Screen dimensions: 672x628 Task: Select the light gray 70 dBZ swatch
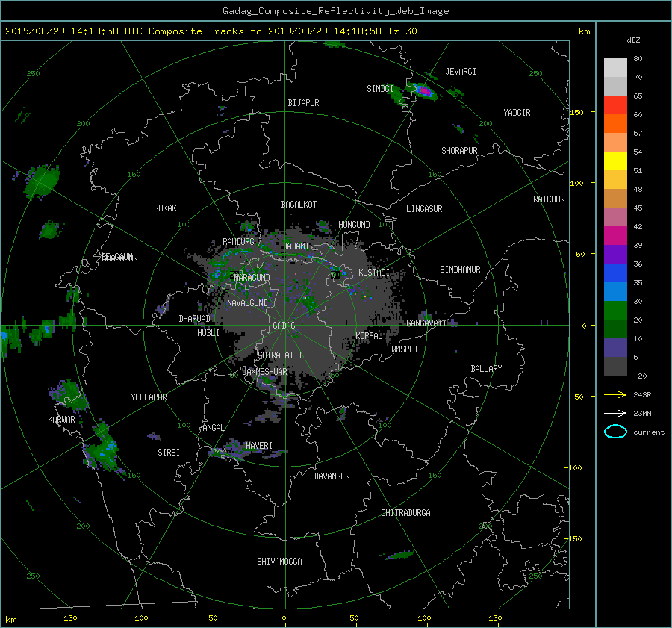click(x=615, y=68)
